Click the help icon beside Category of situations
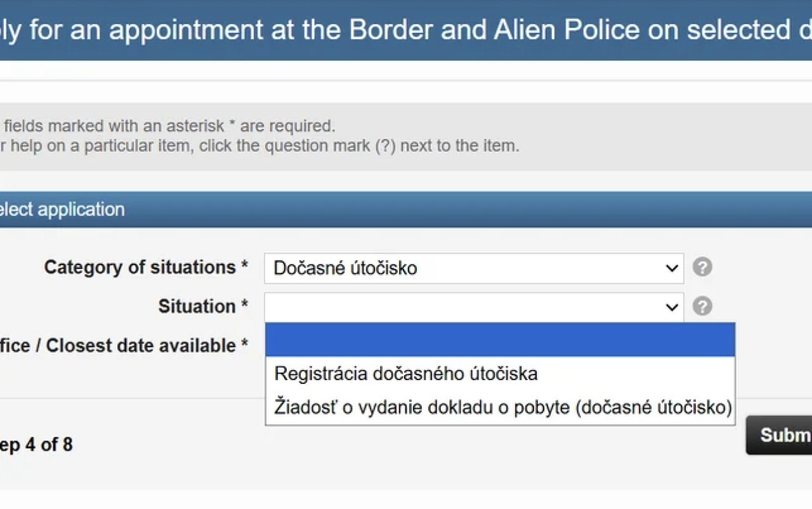The height and width of the screenshot is (509, 812). tap(702, 267)
